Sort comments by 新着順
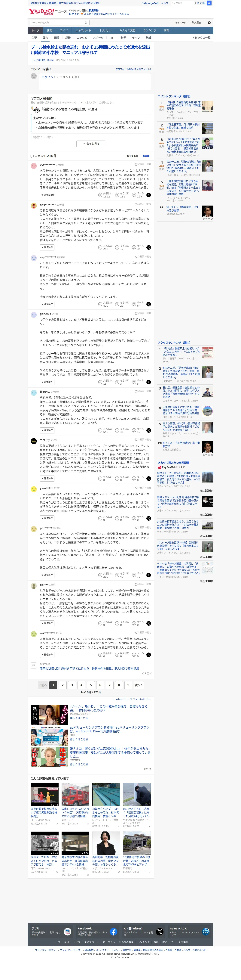This screenshot has height=980, width=241. 146,156
